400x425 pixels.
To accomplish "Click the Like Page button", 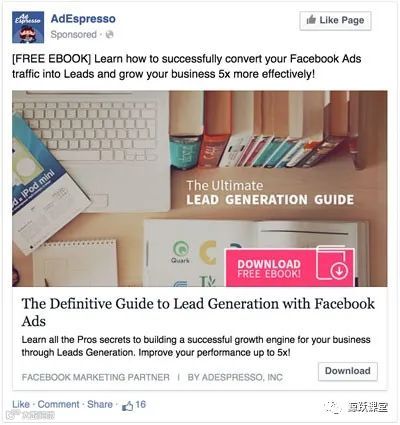I will (335, 21).
